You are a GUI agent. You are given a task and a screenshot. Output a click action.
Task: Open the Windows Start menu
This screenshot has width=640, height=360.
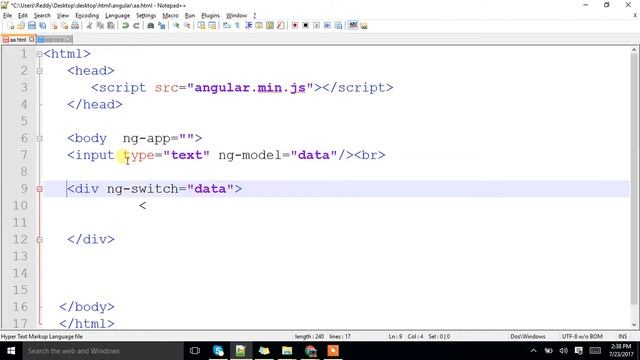click(11, 351)
